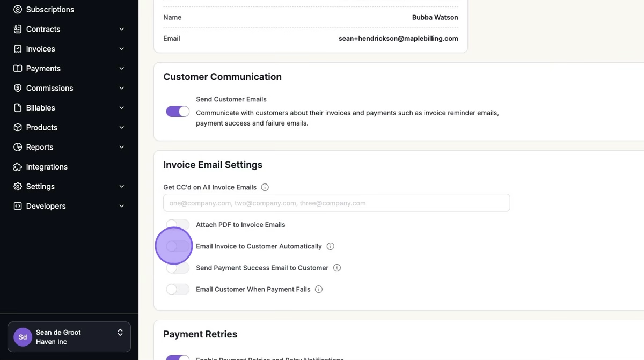Disable the Send Customer Emails toggle
The width and height of the screenshot is (644, 360).
(x=178, y=111)
